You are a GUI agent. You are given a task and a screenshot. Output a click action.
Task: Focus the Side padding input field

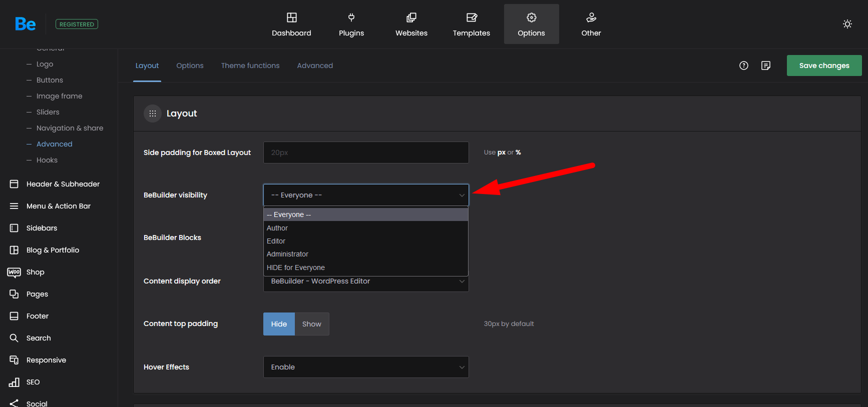coord(366,152)
